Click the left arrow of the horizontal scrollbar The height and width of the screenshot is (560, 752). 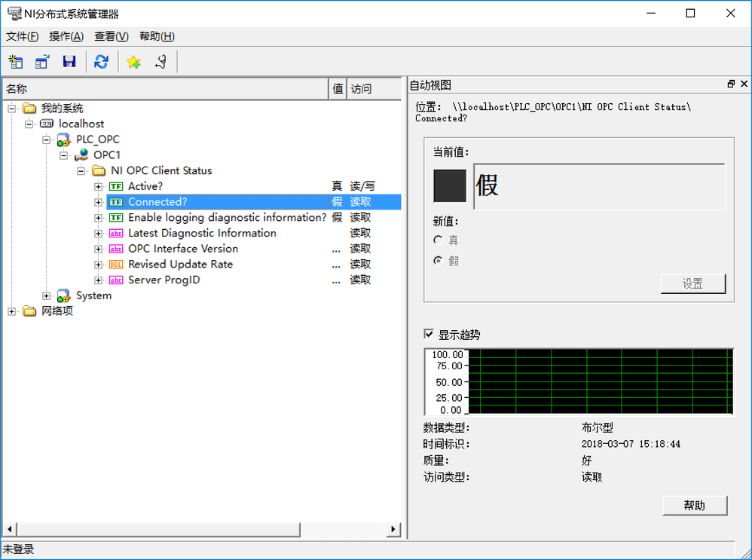pyautogui.click(x=10, y=529)
